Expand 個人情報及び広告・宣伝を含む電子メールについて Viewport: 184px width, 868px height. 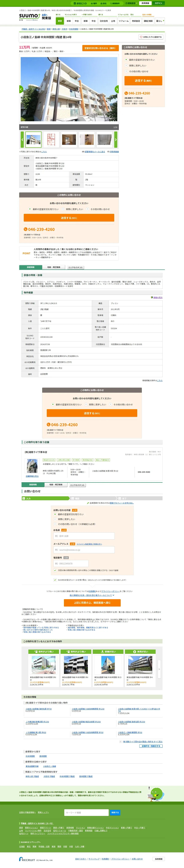pos(92,595)
